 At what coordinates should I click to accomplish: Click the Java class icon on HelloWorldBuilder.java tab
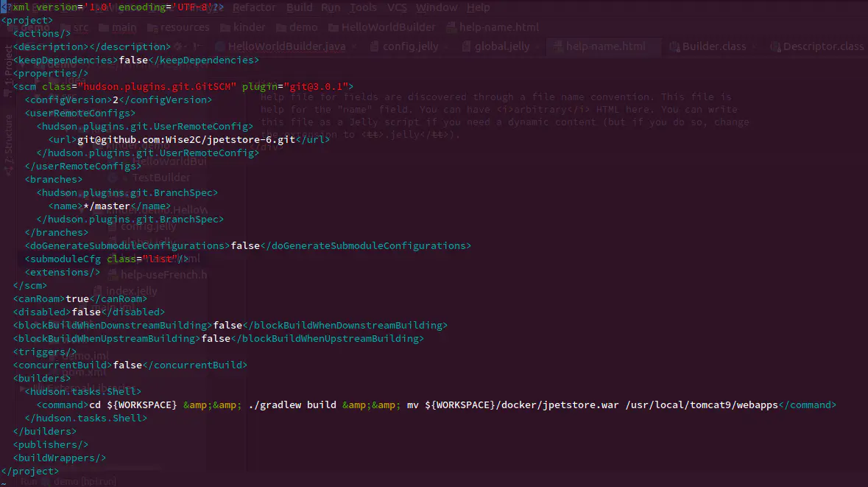(220, 46)
